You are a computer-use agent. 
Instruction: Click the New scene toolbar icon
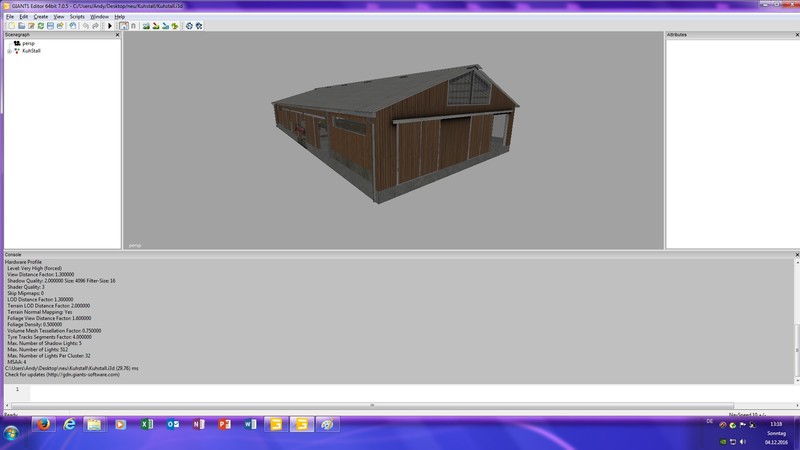[x=11, y=26]
